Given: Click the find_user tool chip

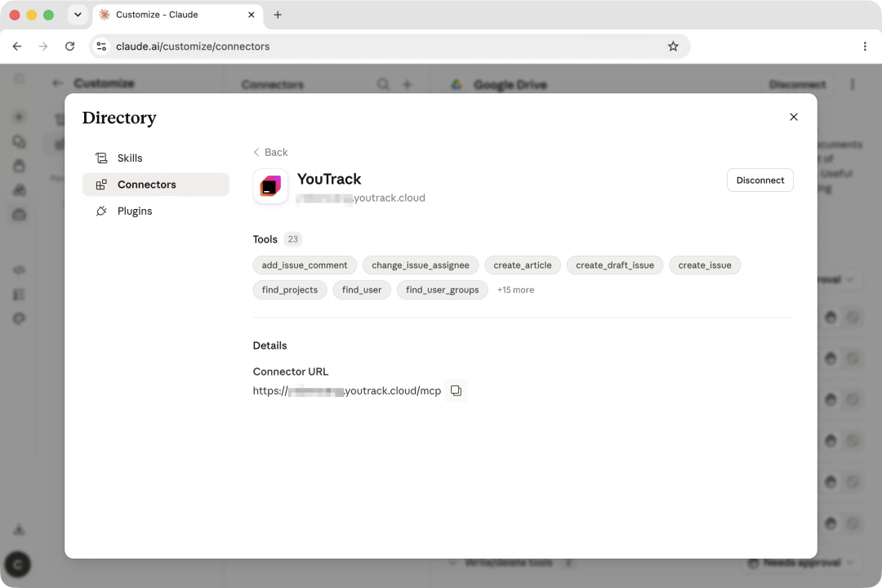Looking at the screenshot, I should 362,290.
